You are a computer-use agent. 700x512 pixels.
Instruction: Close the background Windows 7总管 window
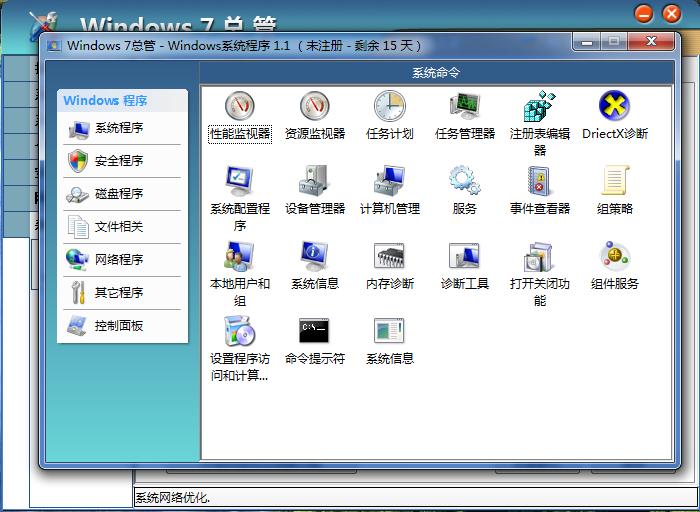point(671,14)
